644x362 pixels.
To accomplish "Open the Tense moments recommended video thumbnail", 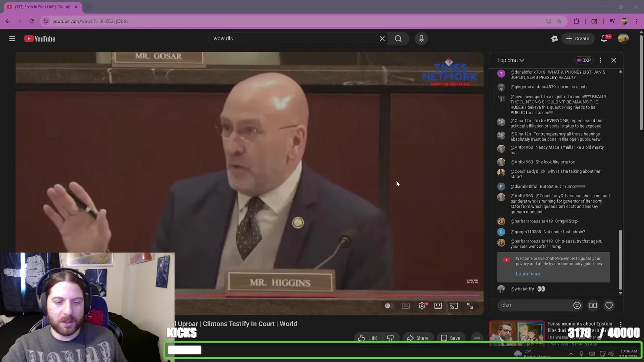I will point(517,333).
